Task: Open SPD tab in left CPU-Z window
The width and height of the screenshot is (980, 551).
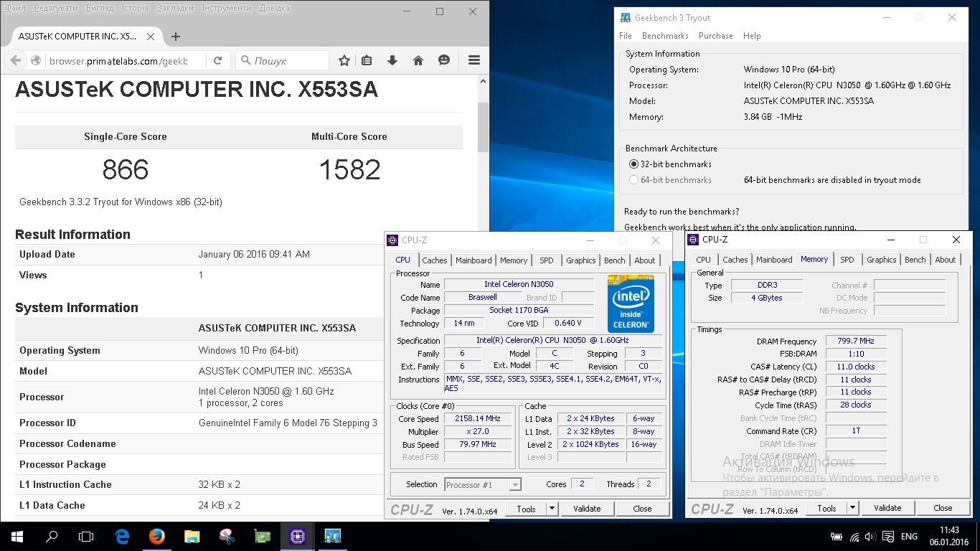Action: (x=547, y=260)
